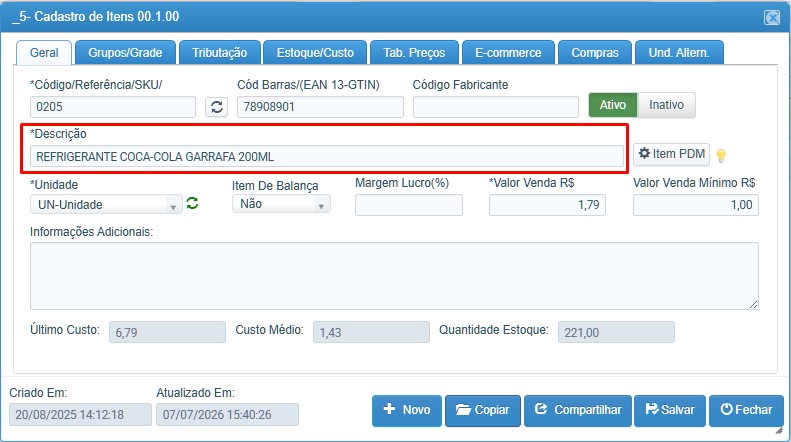Click the Salvar button

click(x=670, y=410)
